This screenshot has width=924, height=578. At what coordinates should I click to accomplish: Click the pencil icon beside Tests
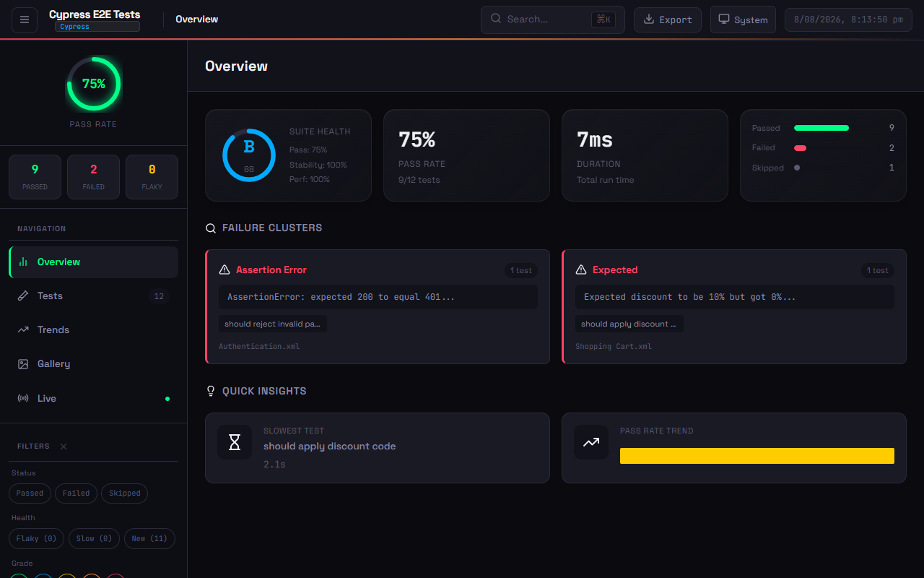click(x=23, y=296)
